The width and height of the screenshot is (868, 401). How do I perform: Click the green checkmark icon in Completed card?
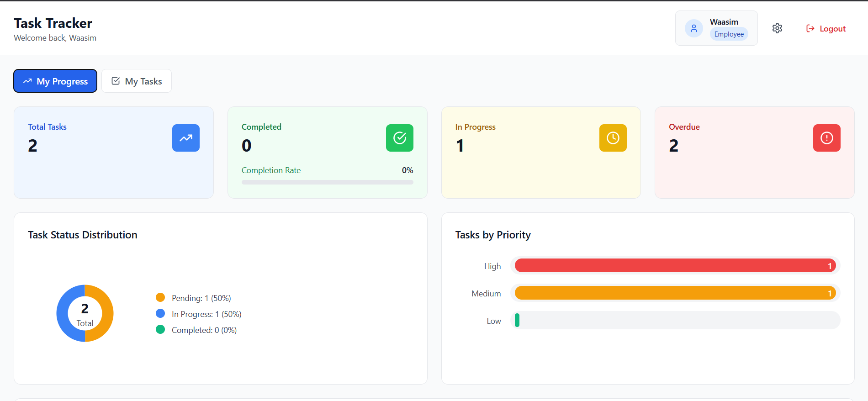pyautogui.click(x=400, y=138)
